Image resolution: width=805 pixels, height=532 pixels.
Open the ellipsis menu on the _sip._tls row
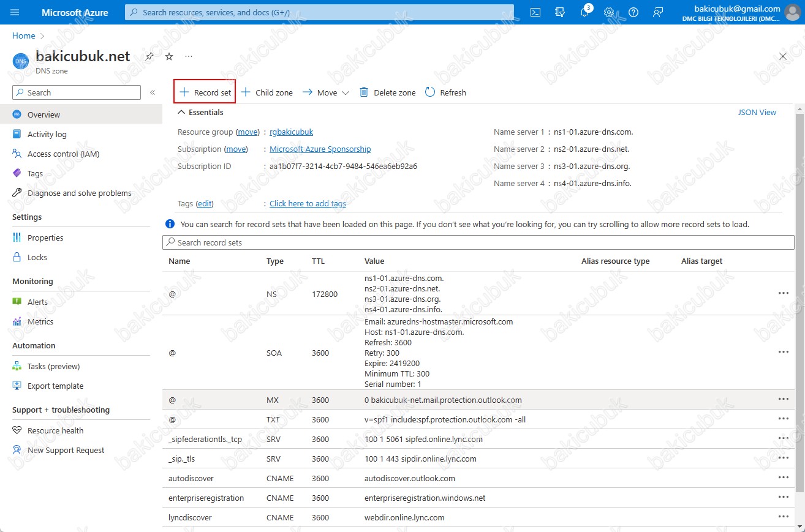pos(783,458)
